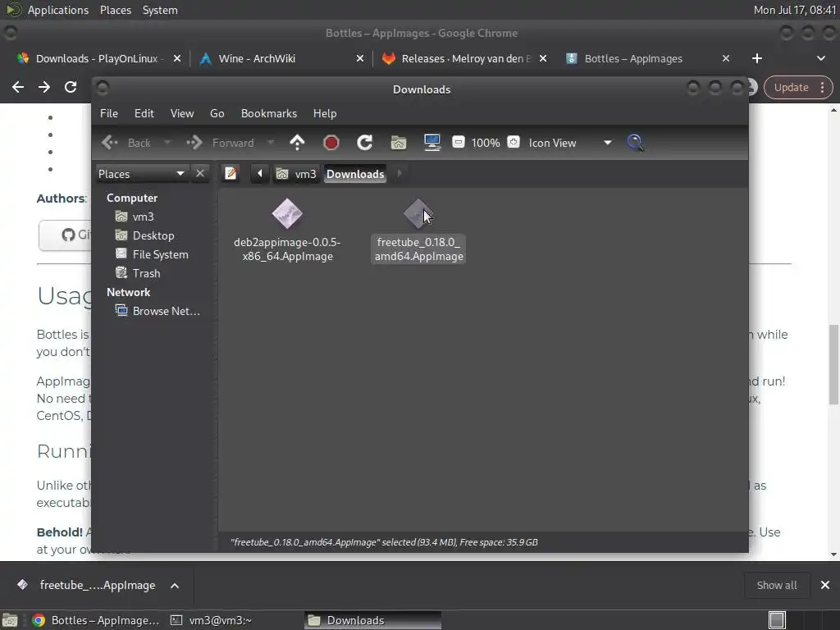The image size is (840, 630).
Task: Click the Downloads path bar button
Action: [355, 174]
